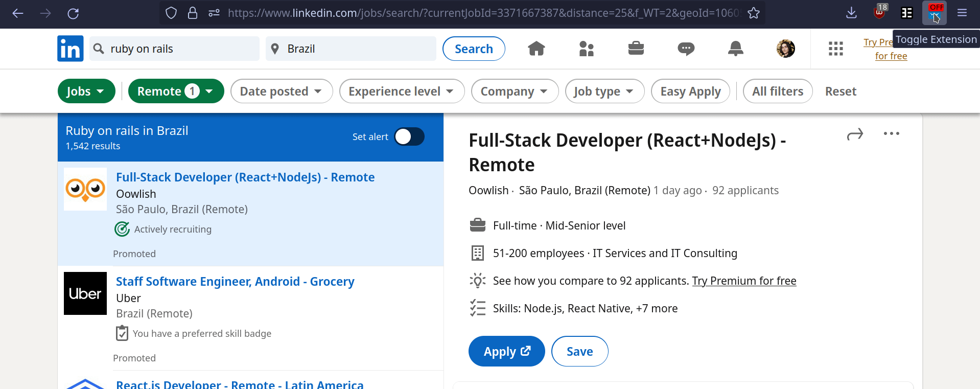Open the Work apps grid icon
The width and height of the screenshot is (980, 389).
[x=836, y=49]
